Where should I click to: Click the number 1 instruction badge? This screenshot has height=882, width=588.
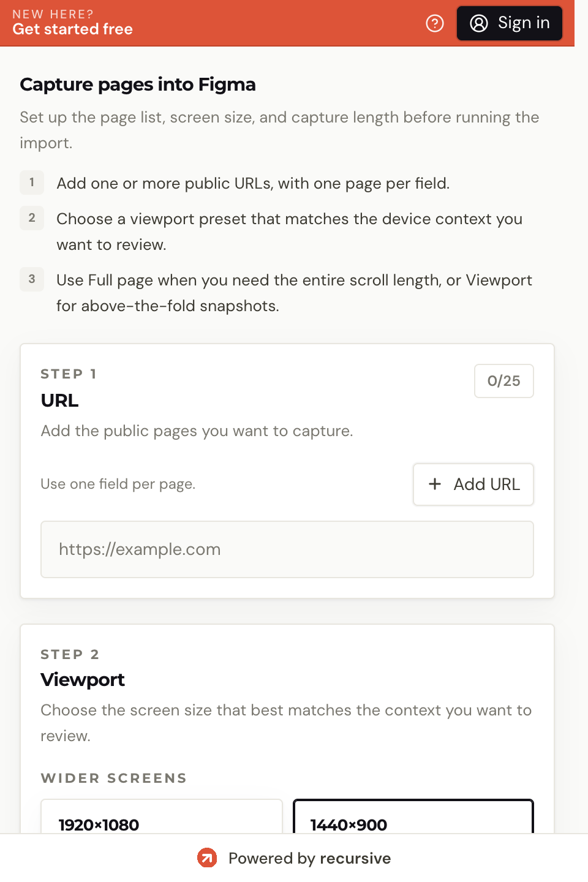click(x=32, y=183)
